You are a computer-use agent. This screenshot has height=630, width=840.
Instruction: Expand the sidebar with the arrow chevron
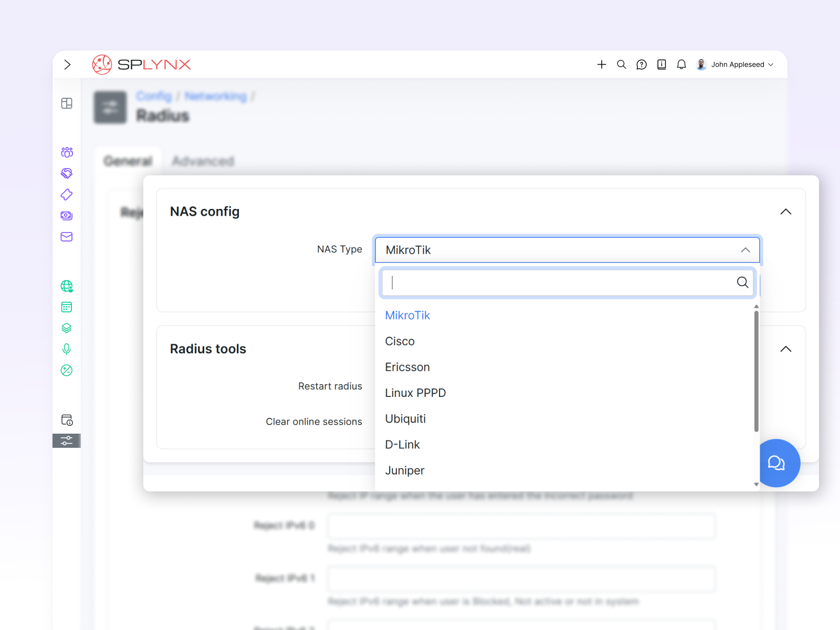tap(67, 65)
